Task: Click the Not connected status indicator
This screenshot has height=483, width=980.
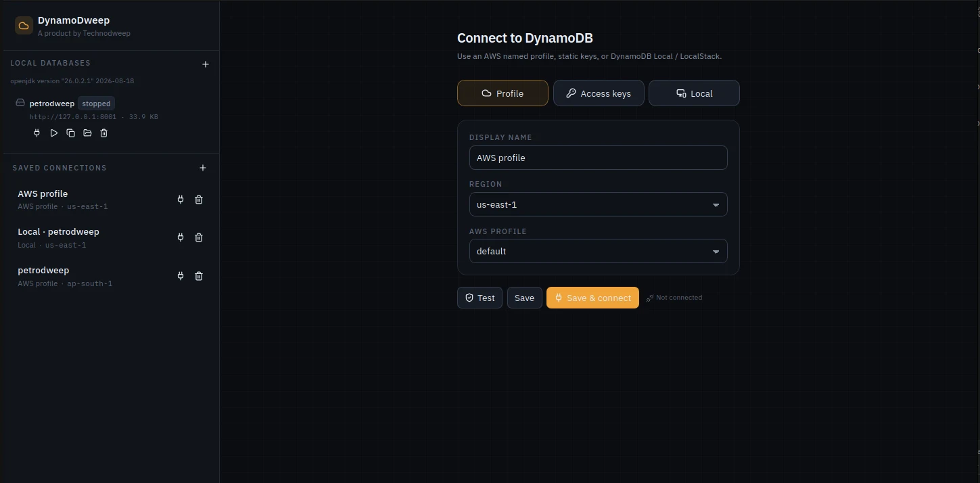Action: (674, 298)
